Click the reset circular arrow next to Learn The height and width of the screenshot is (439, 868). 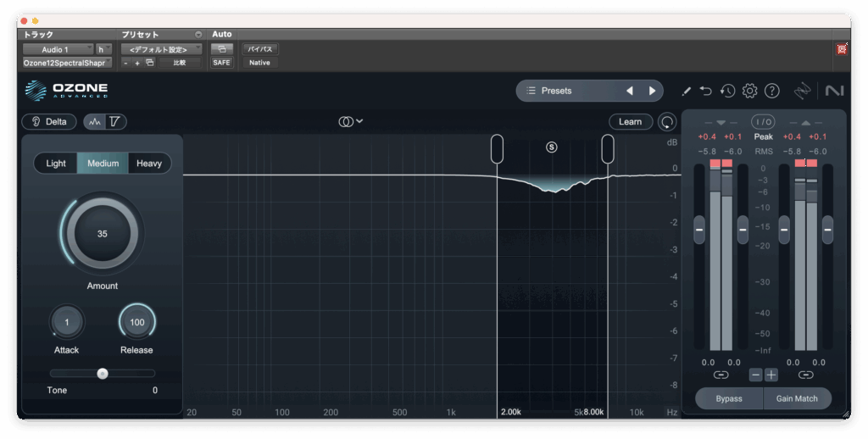point(668,122)
